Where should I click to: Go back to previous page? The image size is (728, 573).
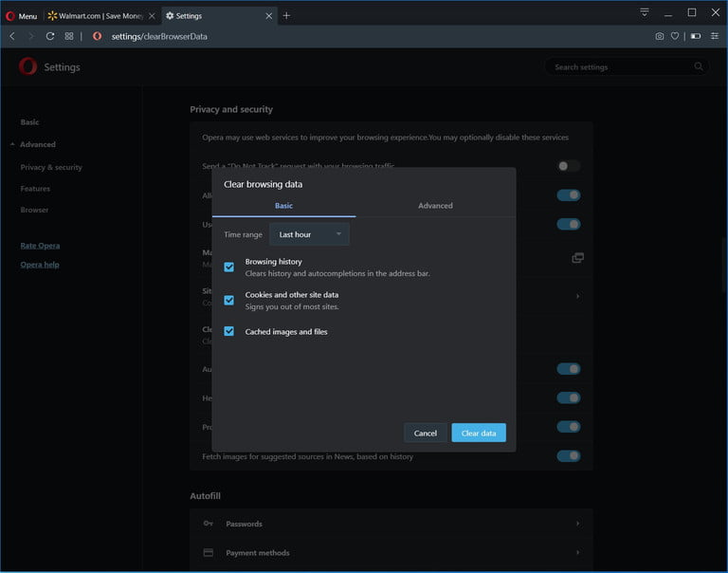[x=12, y=36]
